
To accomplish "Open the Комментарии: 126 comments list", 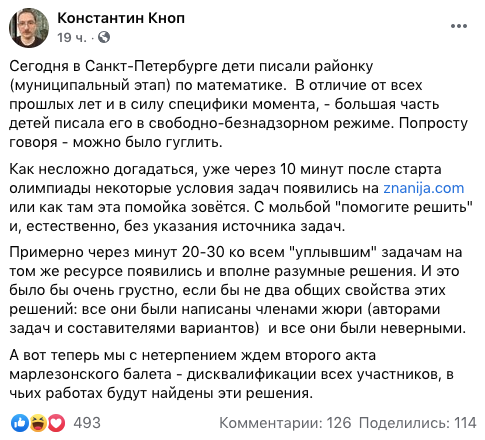I will (285, 423).
